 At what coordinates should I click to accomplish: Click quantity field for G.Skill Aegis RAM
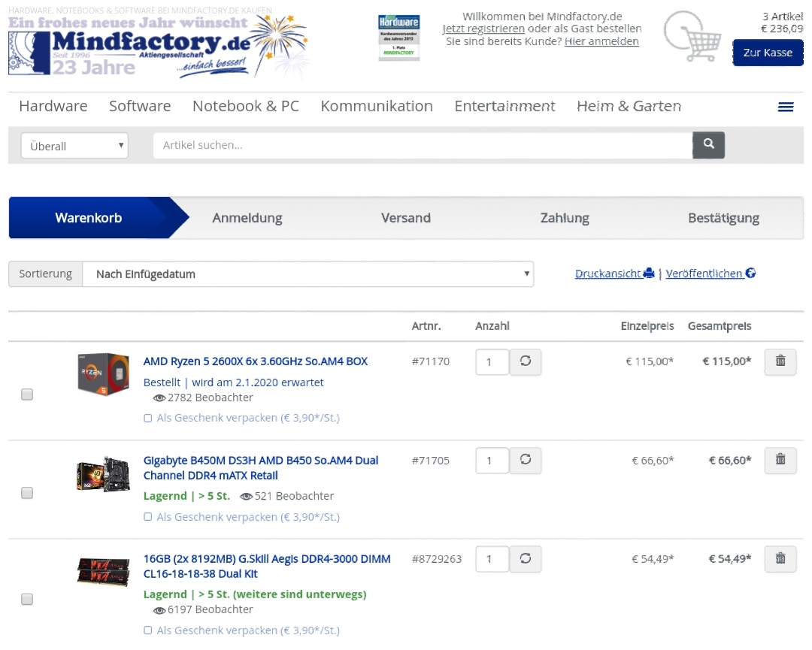point(492,559)
